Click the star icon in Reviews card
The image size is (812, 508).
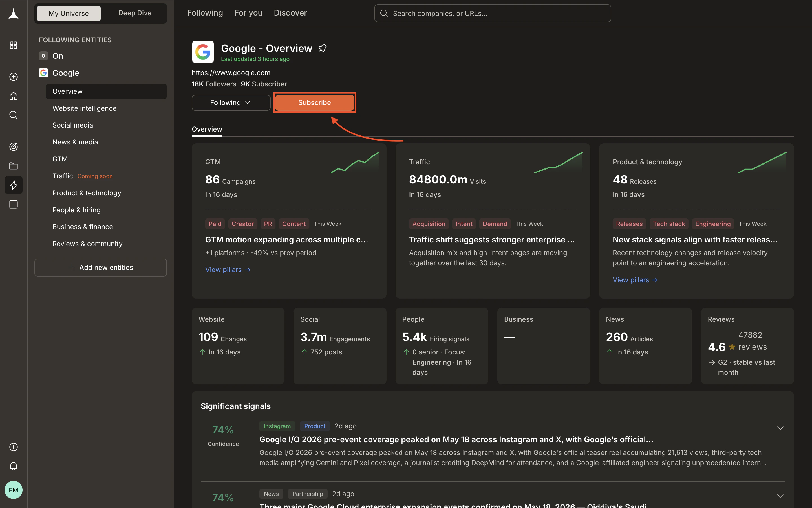point(732,347)
